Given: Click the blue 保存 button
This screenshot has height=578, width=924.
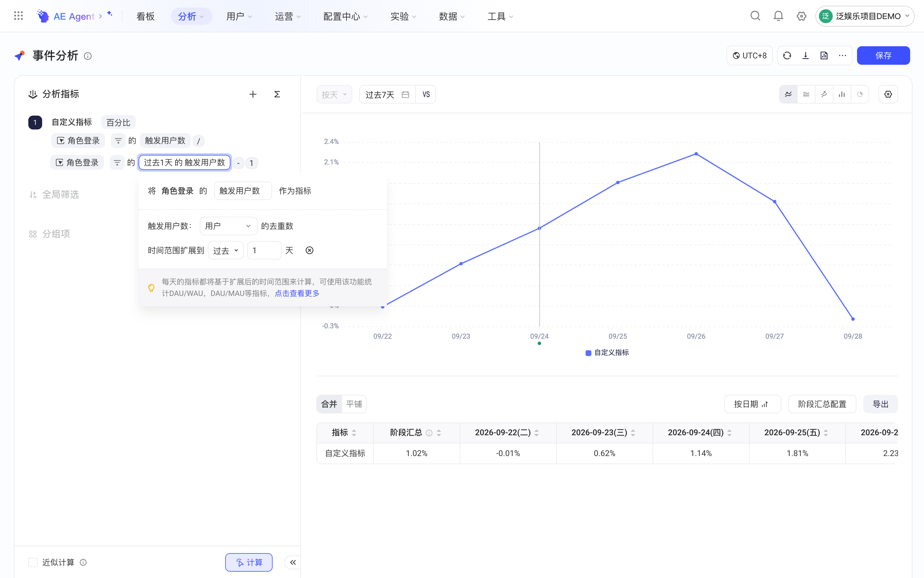Looking at the screenshot, I should click(883, 56).
